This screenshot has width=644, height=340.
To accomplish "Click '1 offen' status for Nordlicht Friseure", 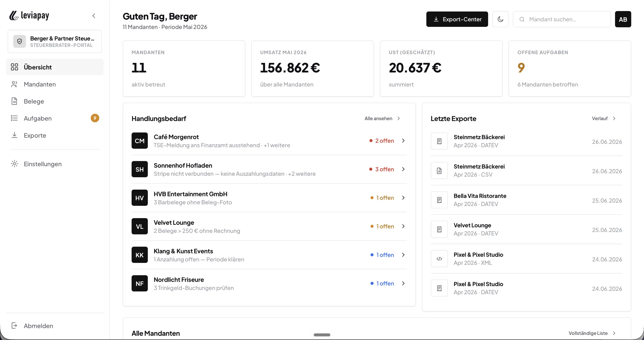I will pyautogui.click(x=382, y=283).
